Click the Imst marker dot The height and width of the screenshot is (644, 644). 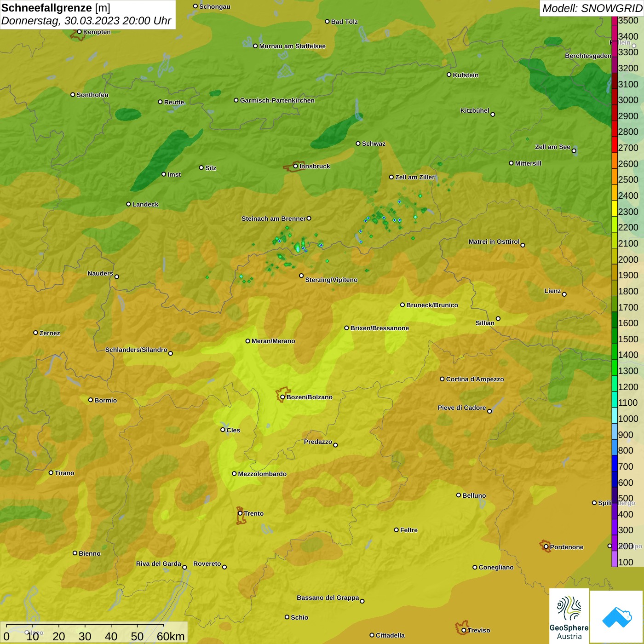(164, 174)
